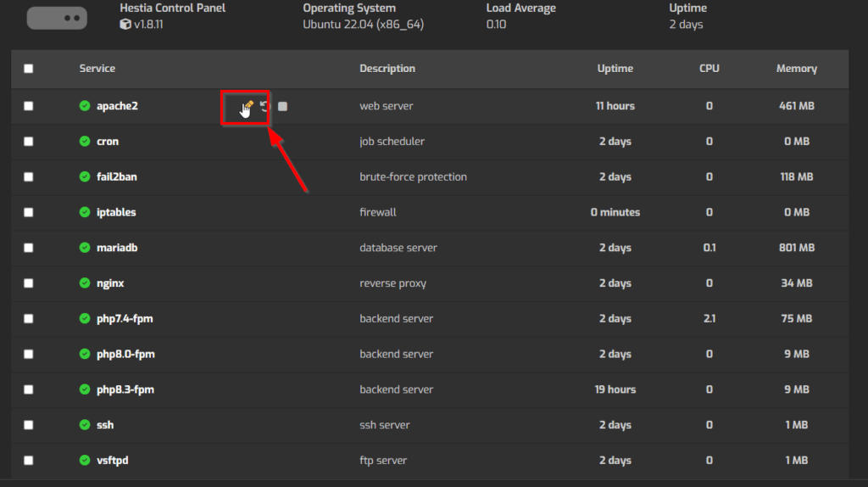
Task: Click the CPU column header
Action: (709, 69)
